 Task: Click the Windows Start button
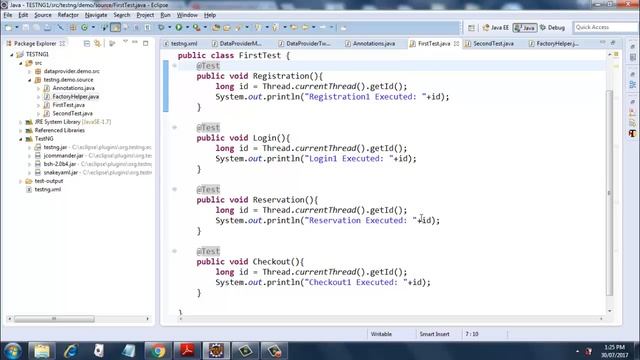pyautogui.click(x=13, y=351)
